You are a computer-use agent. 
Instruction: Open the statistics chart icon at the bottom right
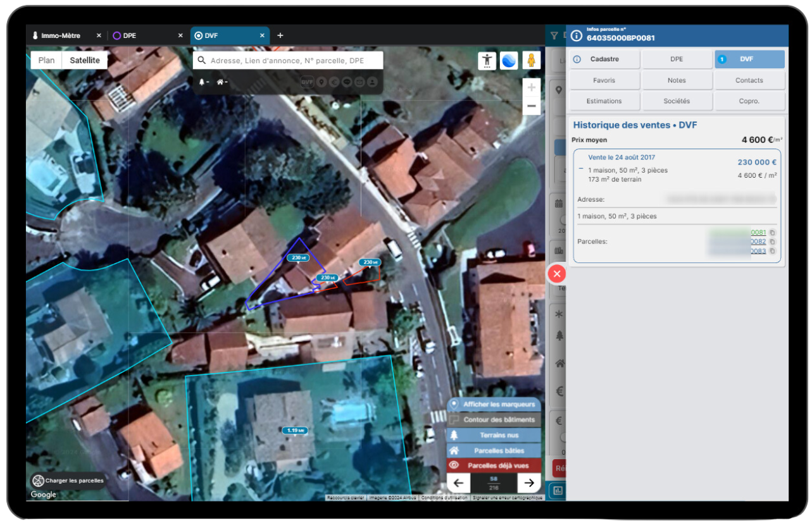[x=558, y=489]
